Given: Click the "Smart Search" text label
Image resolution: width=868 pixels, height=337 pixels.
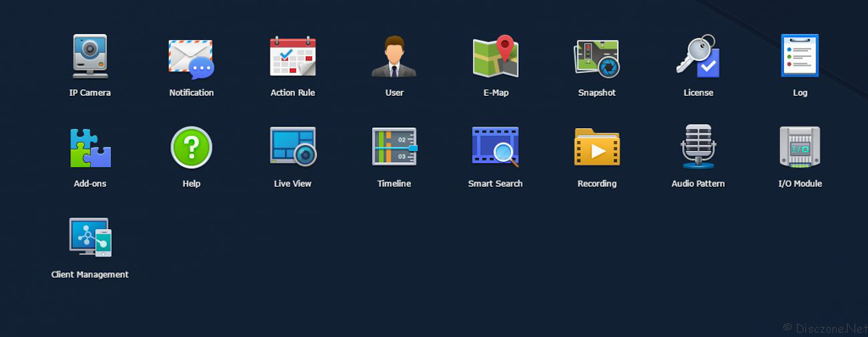Looking at the screenshot, I should click(x=495, y=184).
